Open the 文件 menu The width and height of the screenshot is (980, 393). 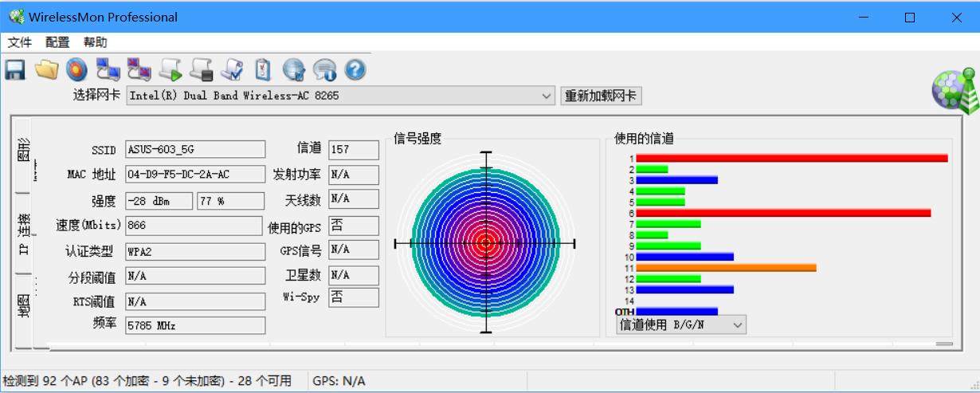tap(20, 42)
